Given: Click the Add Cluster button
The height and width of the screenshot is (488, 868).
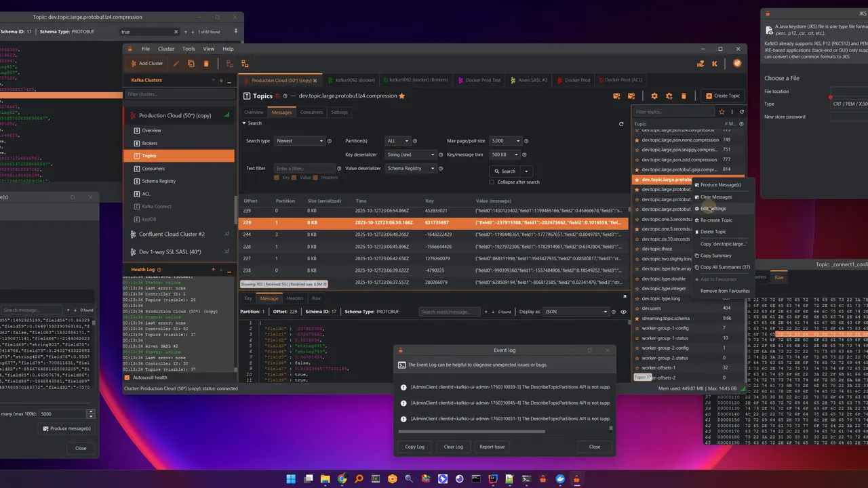Looking at the screenshot, I should tap(146, 64).
